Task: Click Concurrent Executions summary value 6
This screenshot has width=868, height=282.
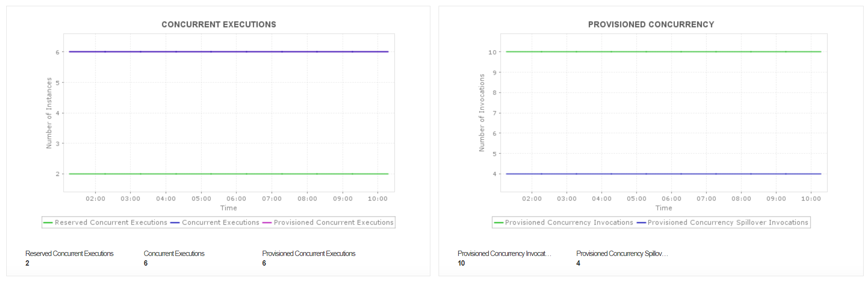Action: pyautogui.click(x=146, y=263)
